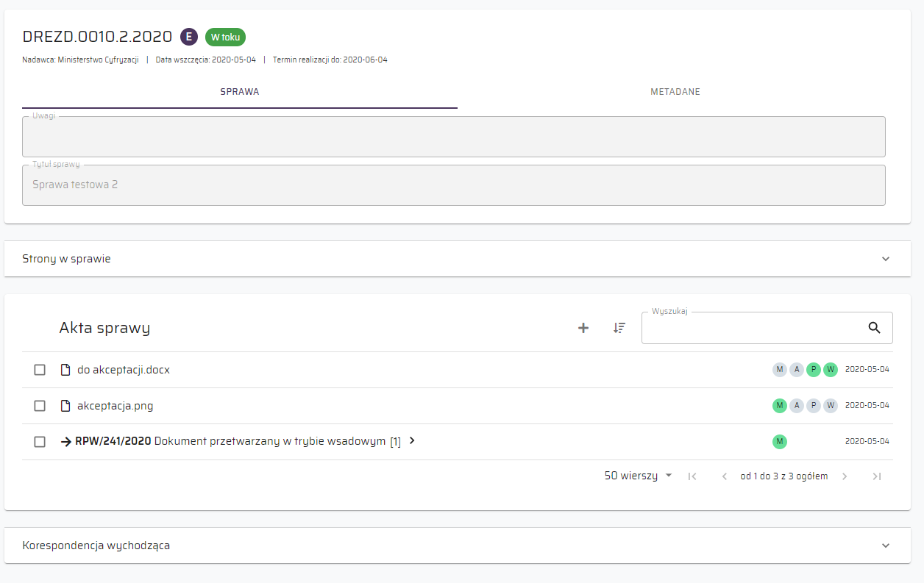The height and width of the screenshot is (583, 924).
Task: Click the sort icon in Akta sprawy
Action: 619,328
